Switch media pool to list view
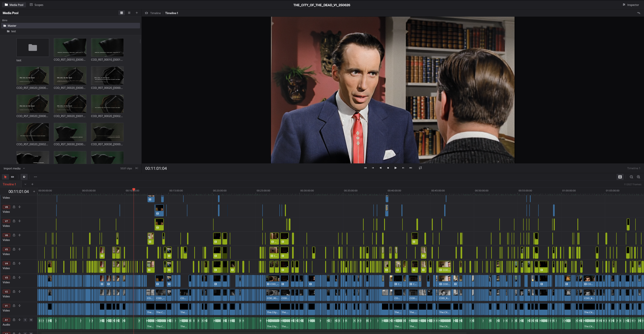Screen dimensions: 644x334 point(129,13)
